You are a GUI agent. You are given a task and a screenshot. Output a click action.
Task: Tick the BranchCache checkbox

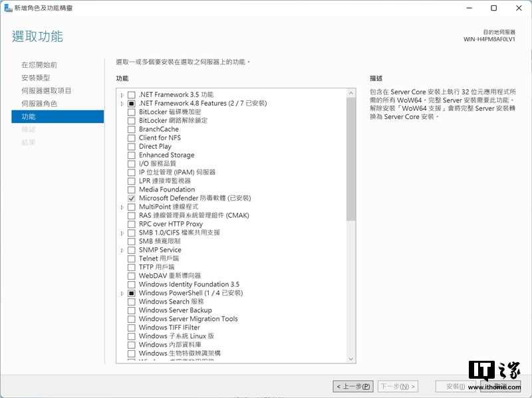click(131, 130)
